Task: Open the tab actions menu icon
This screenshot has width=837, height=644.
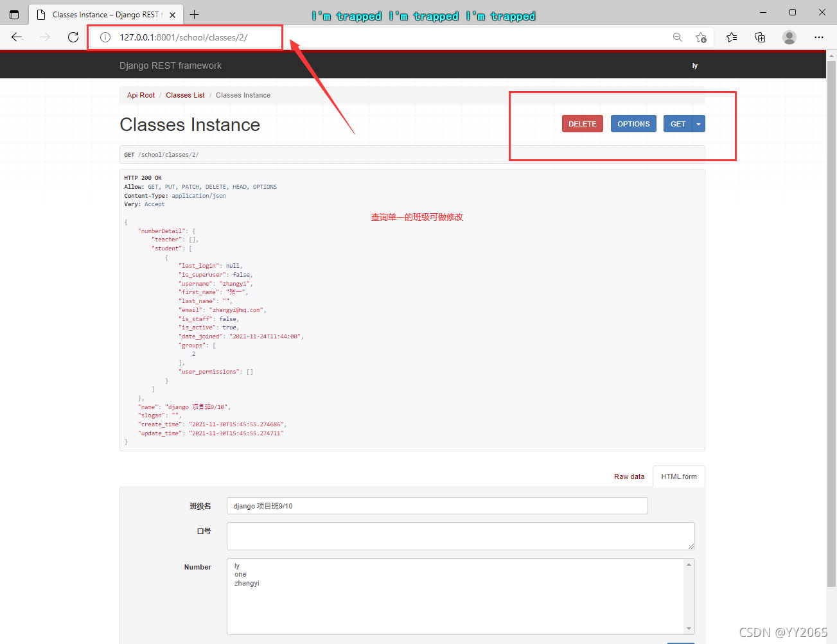Action: pyautogui.click(x=14, y=14)
